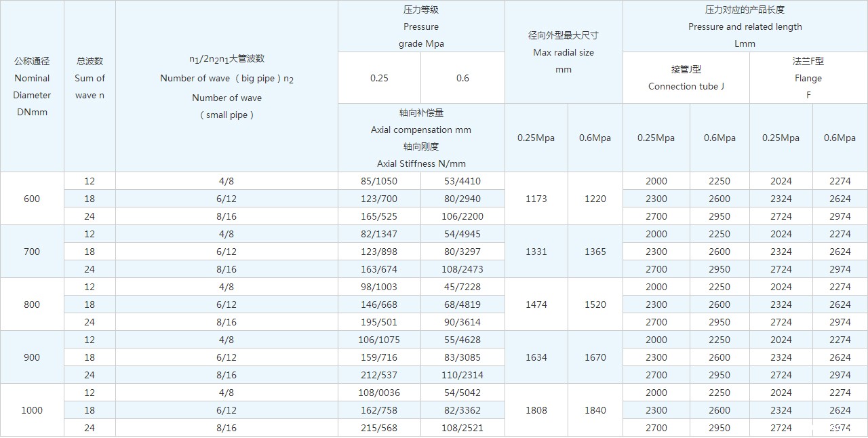This screenshot has width=868, height=438.
Task: Select the 215/568 cell in the last row
Action: 378,428
